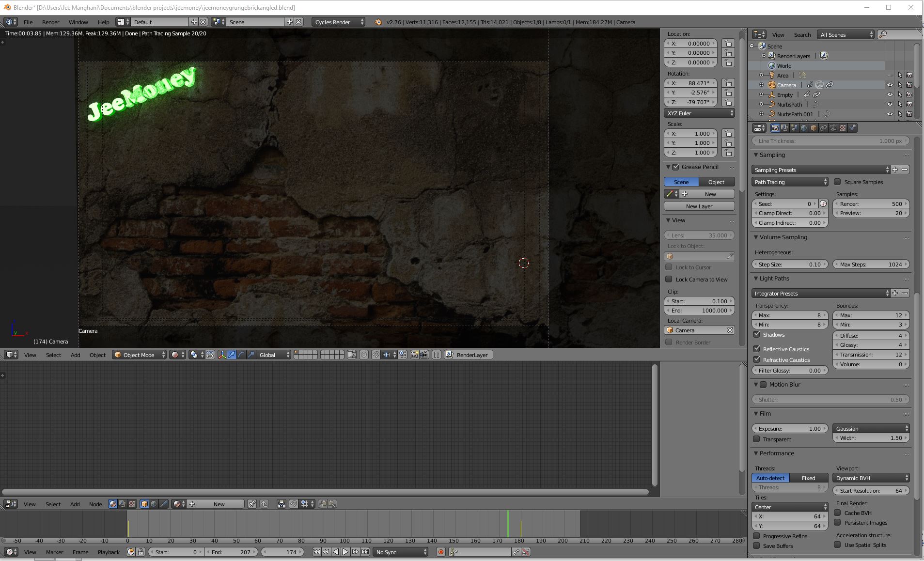Image resolution: width=924 pixels, height=561 pixels.
Task: Enable Transparent film checkbox
Action: [756, 439]
